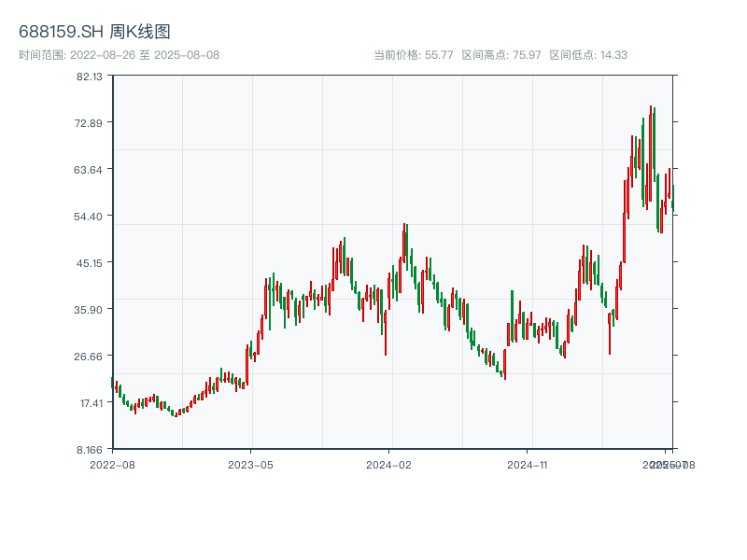Select the 2023-05 date axis label
Screen dimensions: 747x560
[x=250, y=464]
